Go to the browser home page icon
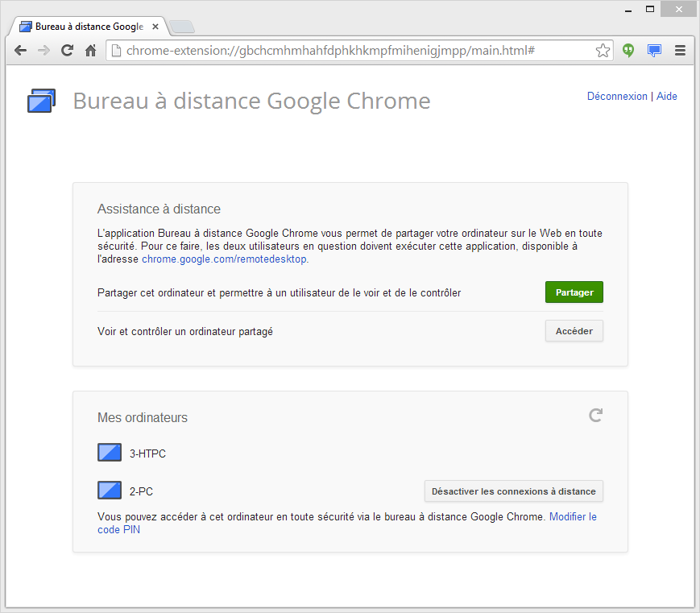The width and height of the screenshot is (700, 613). [91, 50]
